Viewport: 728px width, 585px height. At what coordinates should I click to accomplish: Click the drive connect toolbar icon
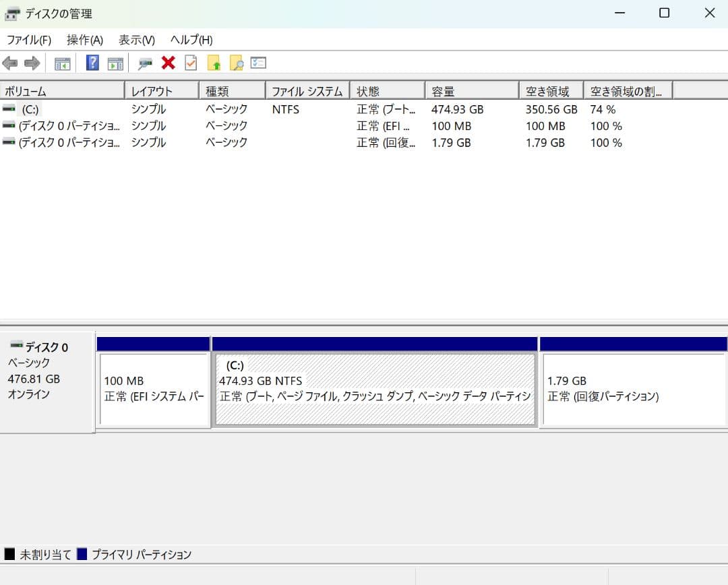145,63
